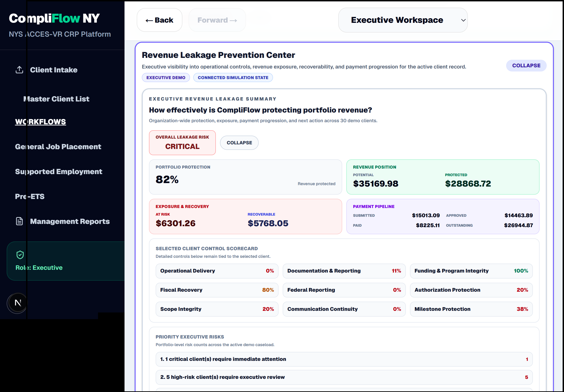
Task: Select the Federal Reporting scorecard row
Action: [344, 290]
